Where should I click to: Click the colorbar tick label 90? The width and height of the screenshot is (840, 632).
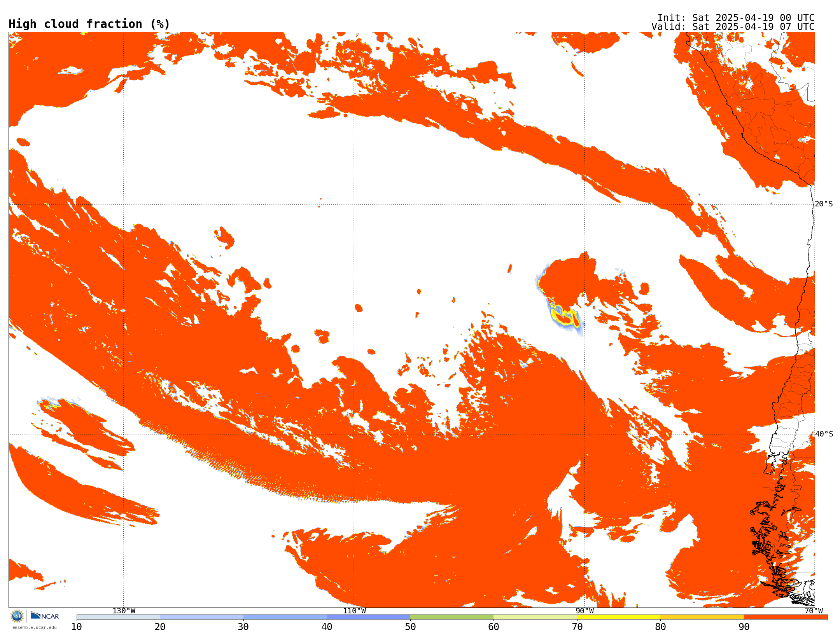coord(744,627)
